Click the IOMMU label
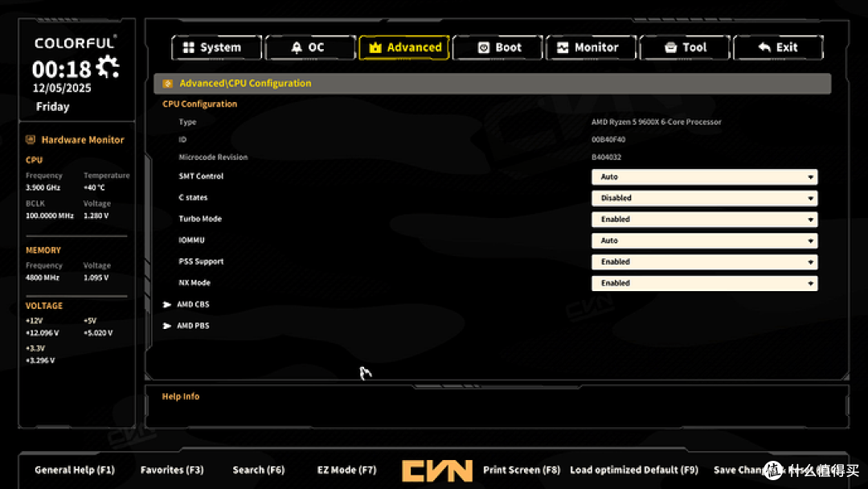The height and width of the screenshot is (489, 868). [x=191, y=240]
